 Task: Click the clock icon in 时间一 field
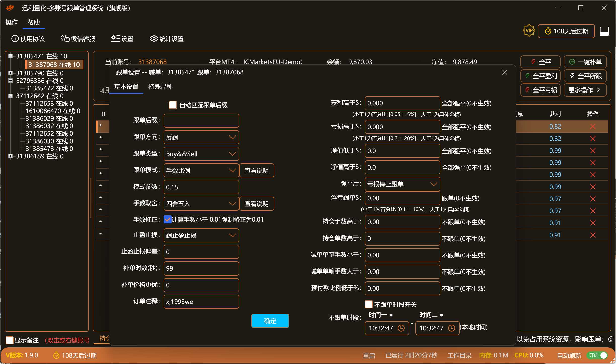[401, 328]
